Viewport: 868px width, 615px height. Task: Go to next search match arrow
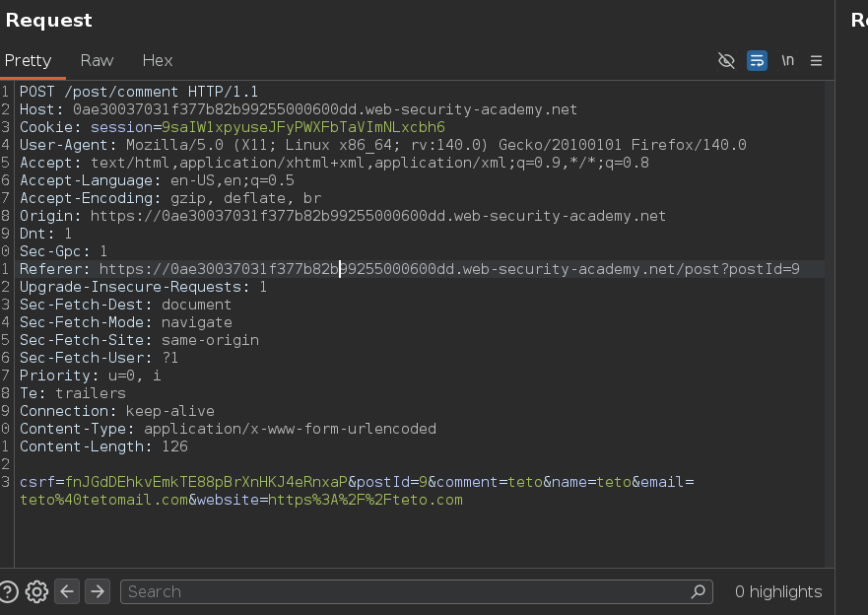pos(98,591)
